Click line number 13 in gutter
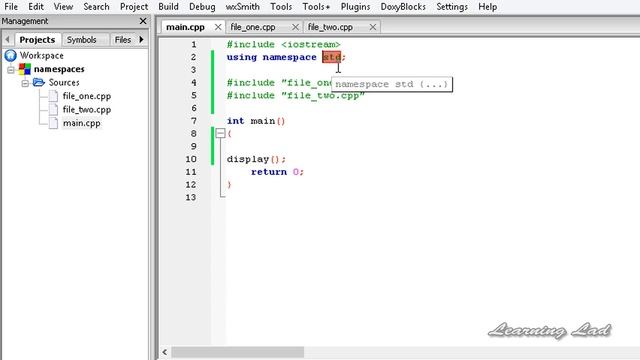640x360 pixels. pyautogui.click(x=191, y=198)
